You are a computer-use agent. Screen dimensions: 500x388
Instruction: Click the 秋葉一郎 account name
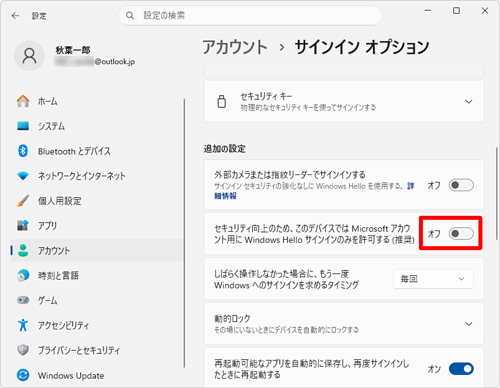click(x=73, y=50)
